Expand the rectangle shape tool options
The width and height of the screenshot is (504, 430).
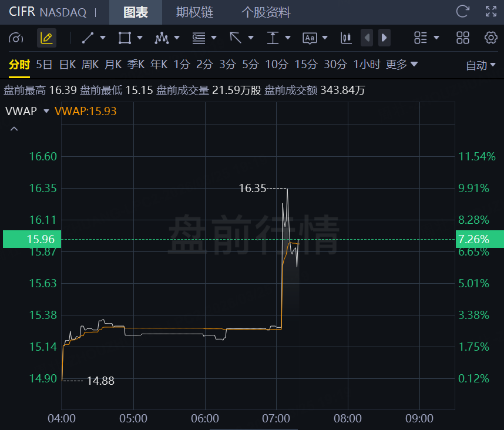pos(140,38)
